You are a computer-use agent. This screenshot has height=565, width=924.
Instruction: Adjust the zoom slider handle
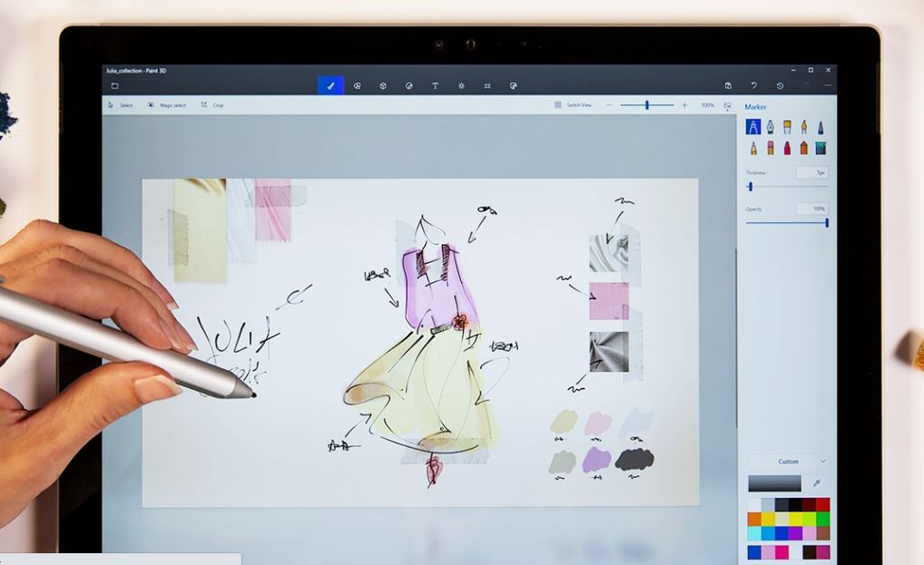[x=647, y=105]
